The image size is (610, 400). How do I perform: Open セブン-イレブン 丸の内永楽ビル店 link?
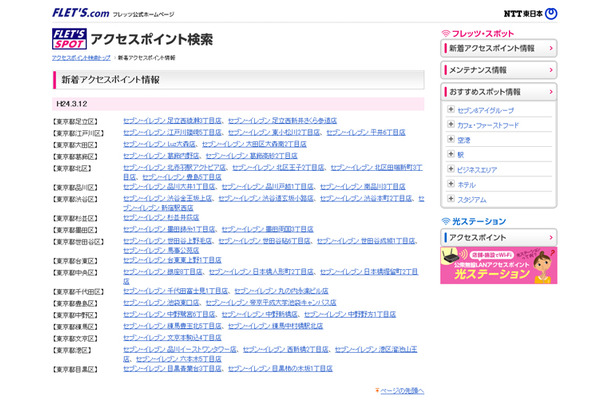(x=281, y=291)
